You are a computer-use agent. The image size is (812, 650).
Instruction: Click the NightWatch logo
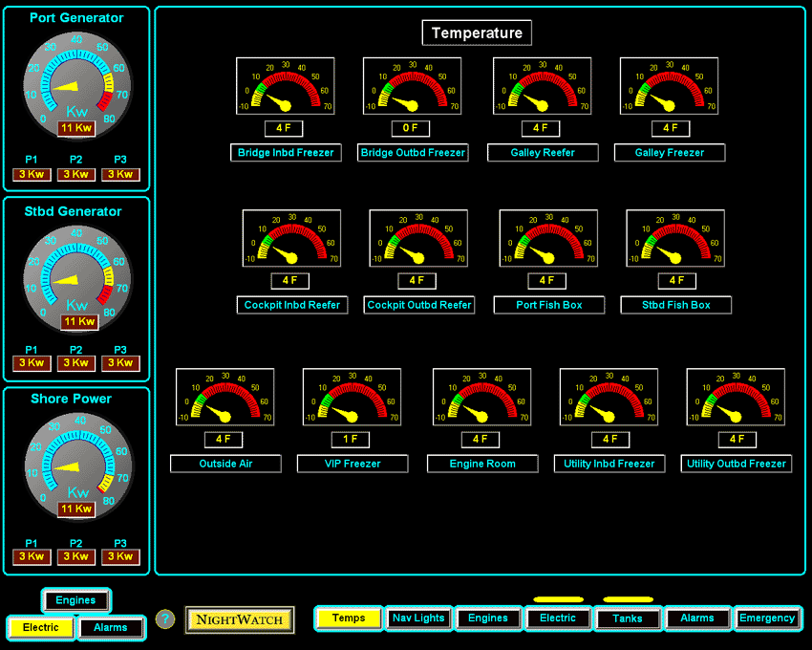pos(239,619)
